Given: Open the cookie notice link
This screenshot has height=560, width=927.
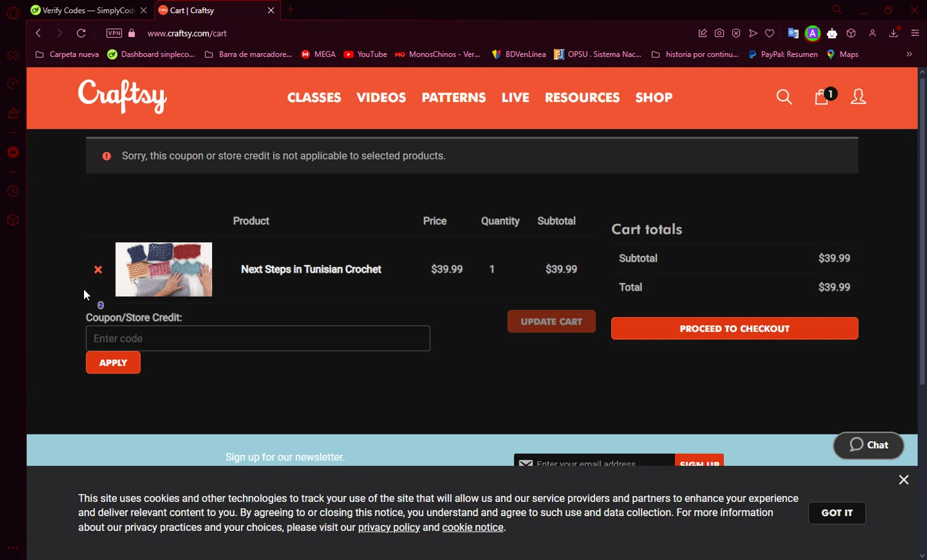Looking at the screenshot, I should [473, 528].
